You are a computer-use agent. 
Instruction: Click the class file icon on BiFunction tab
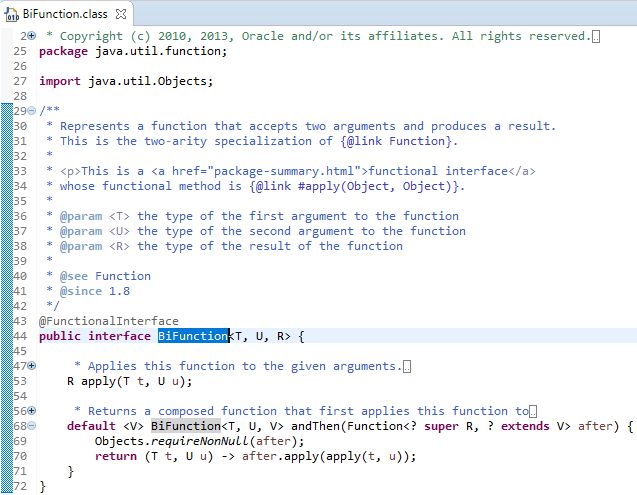click(11, 15)
